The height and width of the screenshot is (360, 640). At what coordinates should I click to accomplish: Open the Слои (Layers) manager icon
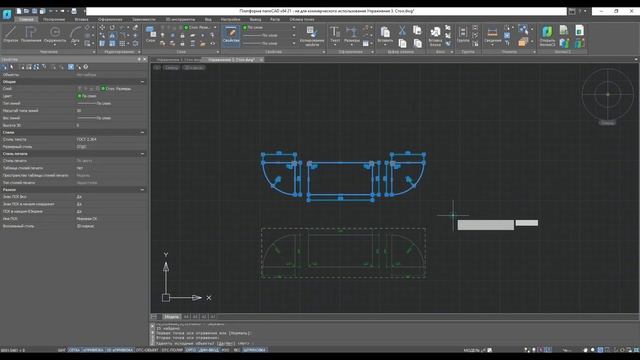(x=151, y=34)
